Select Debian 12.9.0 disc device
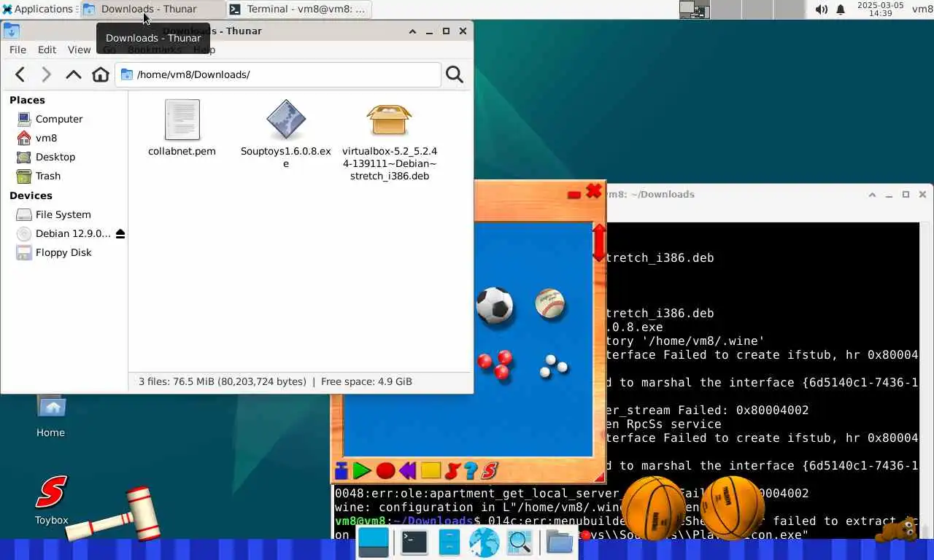 pyautogui.click(x=63, y=233)
